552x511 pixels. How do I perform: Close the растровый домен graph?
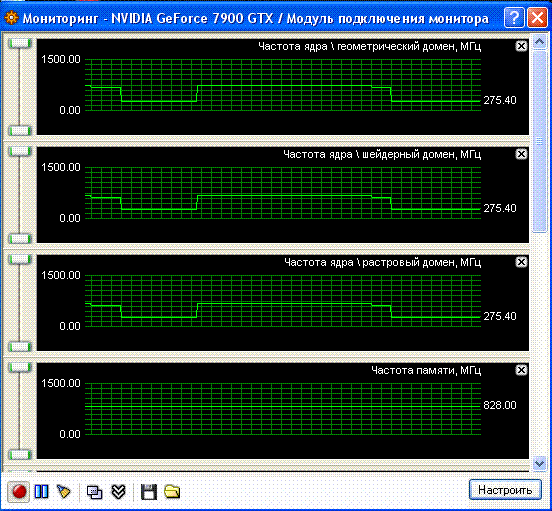[521, 262]
